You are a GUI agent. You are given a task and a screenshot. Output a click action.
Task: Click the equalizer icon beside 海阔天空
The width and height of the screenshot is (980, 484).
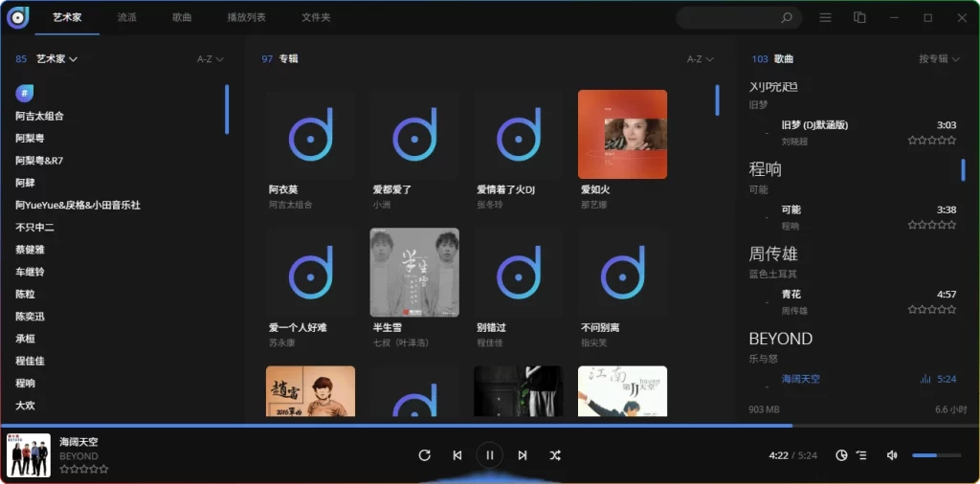click(925, 379)
